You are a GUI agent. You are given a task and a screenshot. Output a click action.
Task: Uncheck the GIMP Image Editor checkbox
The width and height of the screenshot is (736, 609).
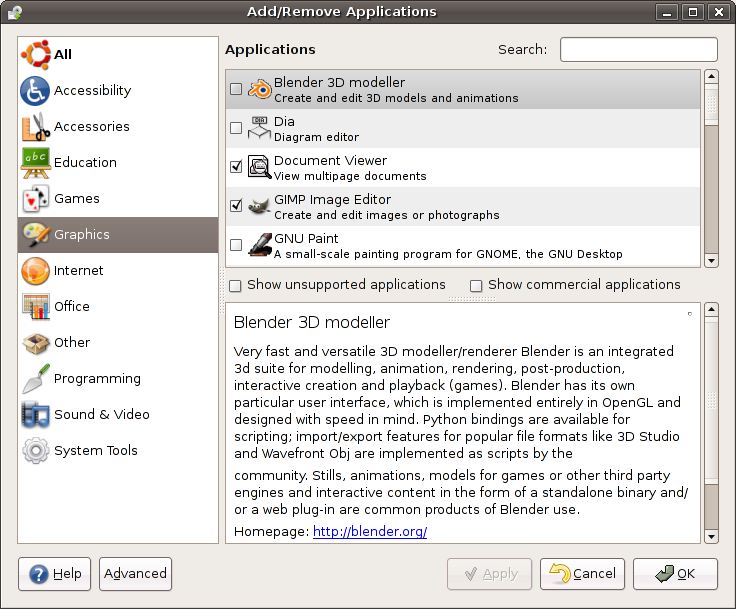[x=236, y=206]
